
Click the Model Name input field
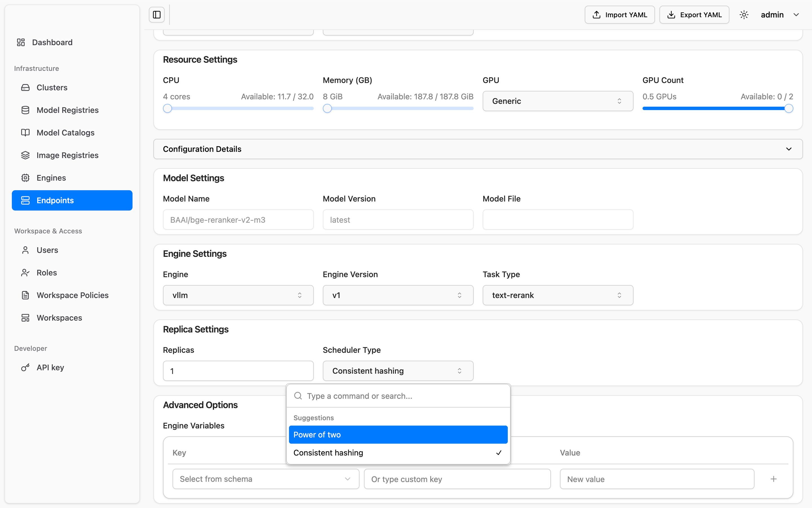(238, 220)
